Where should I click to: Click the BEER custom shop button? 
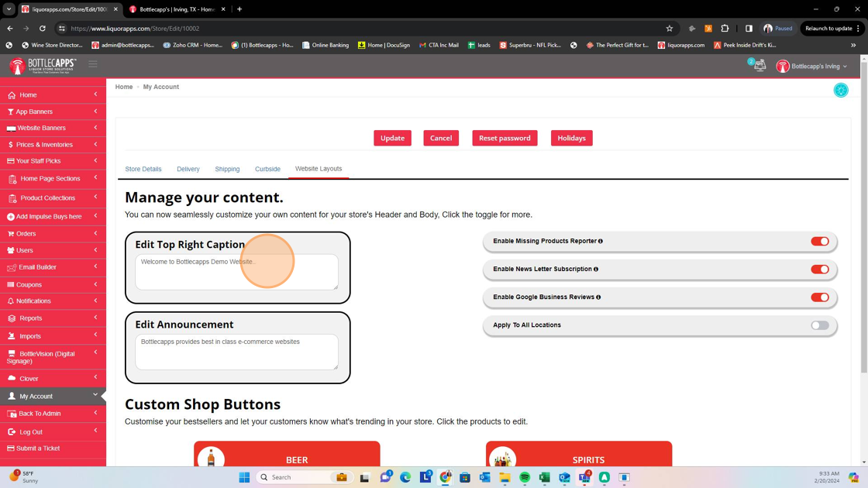(287, 454)
